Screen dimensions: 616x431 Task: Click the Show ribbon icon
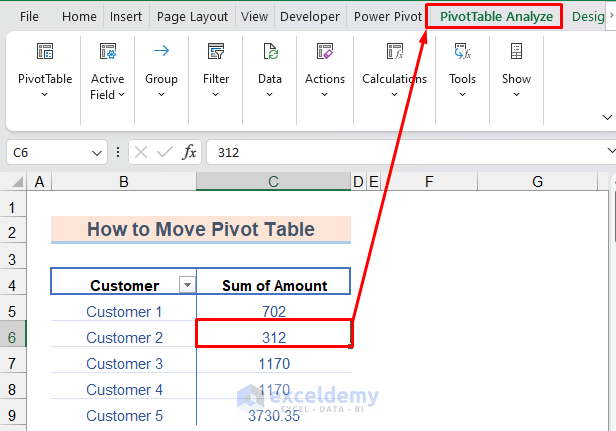(x=516, y=52)
